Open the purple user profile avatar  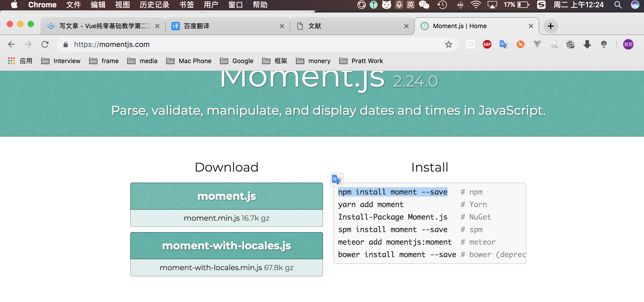[628, 45]
